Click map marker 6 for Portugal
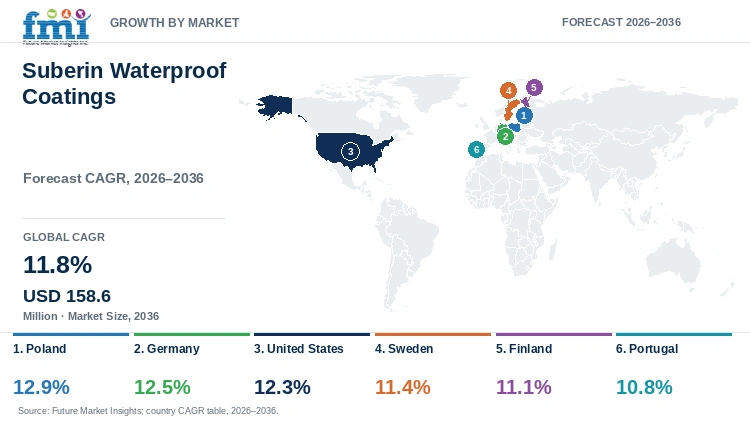 tap(476, 150)
